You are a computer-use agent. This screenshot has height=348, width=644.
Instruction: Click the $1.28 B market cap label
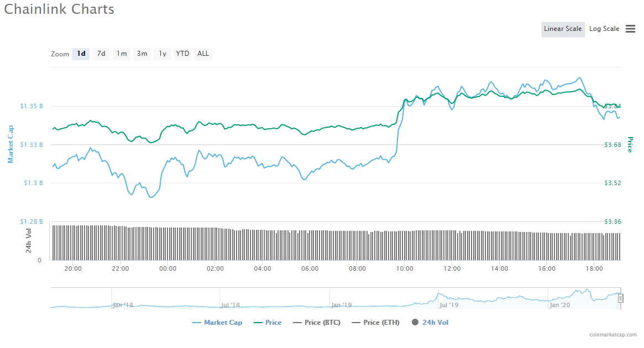(x=32, y=222)
